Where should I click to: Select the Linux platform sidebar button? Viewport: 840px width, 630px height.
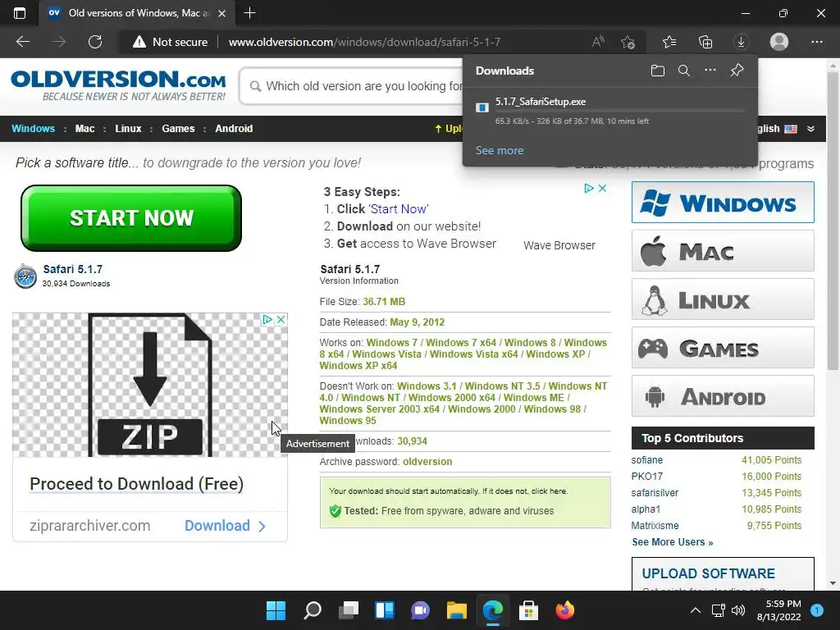tap(723, 299)
